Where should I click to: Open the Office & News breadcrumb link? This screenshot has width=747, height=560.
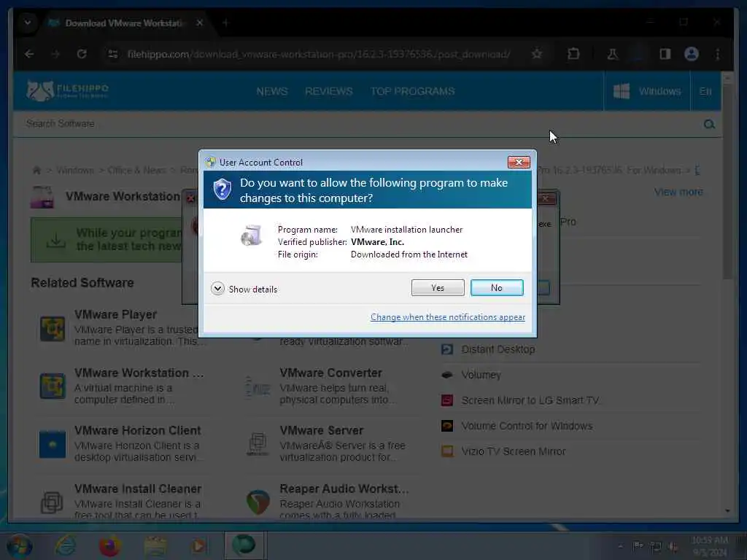136,170
